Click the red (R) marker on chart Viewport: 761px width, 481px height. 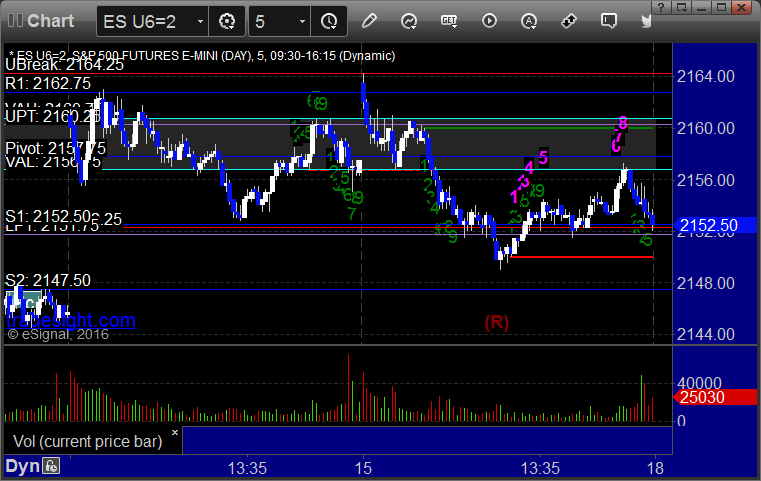click(496, 322)
